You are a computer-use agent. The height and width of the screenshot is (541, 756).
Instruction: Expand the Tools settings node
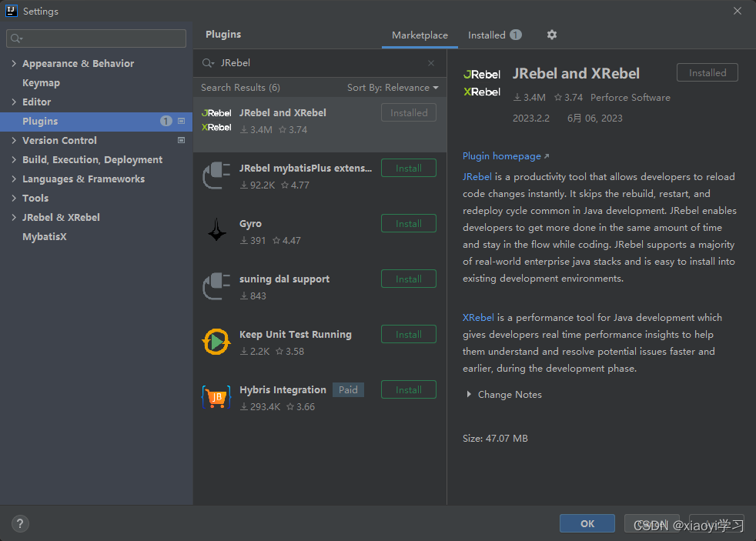tap(14, 198)
